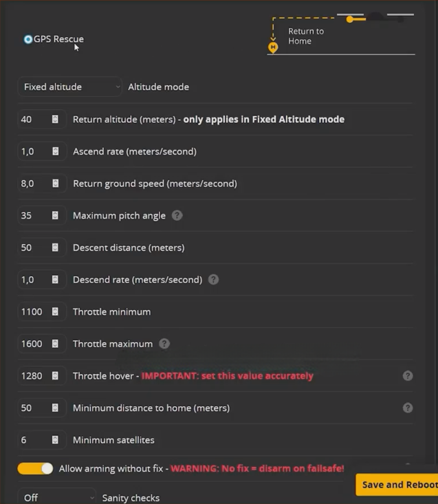438x504 pixels.
Task: Click the Throttle maximum stepper arrows
Action: [55, 344]
